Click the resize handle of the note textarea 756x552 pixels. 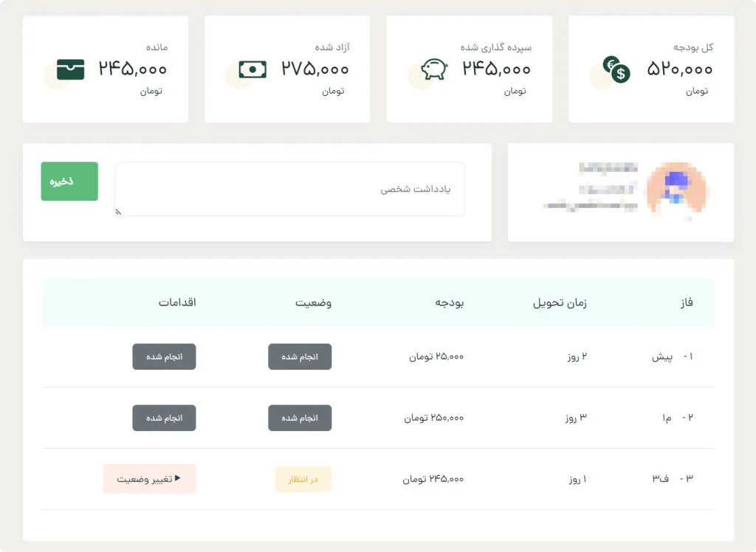pos(118,213)
